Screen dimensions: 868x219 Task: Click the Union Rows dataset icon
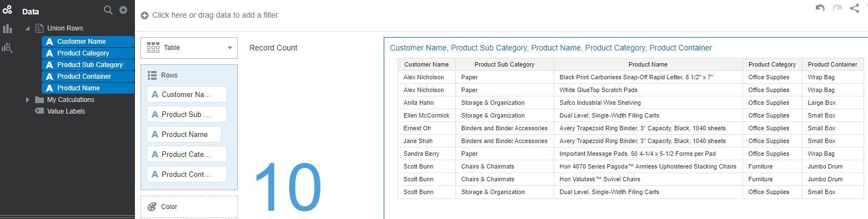[39, 28]
